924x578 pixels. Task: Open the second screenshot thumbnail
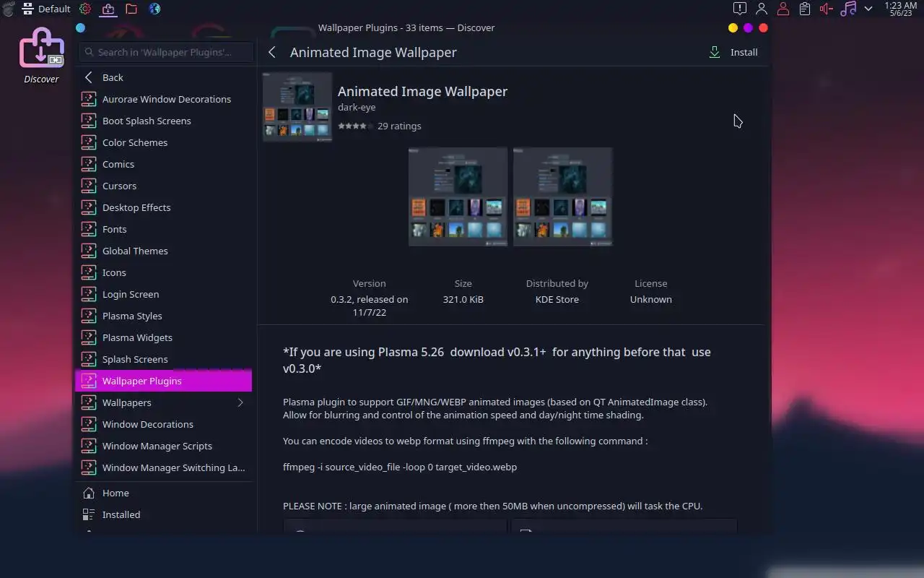pos(562,197)
